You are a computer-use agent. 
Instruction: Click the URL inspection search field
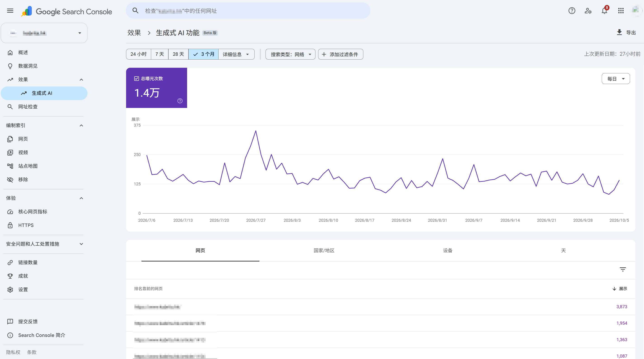click(x=248, y=11)
